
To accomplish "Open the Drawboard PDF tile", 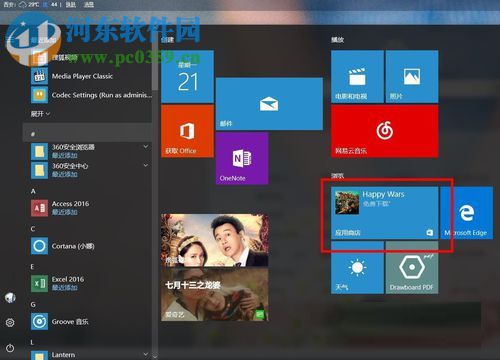I will 412,268.
